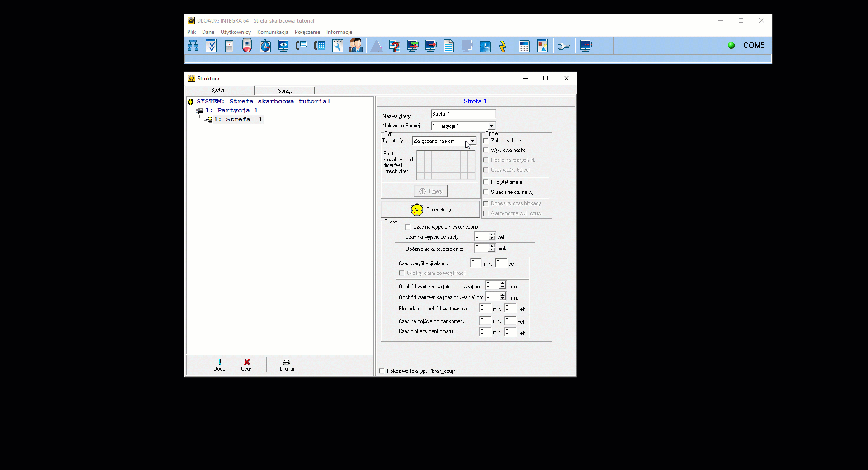The width and height of the screenshot is (868, 470).
Task: Open the 'Typ strefy' dropdown
Action: (x=472, y=141)
